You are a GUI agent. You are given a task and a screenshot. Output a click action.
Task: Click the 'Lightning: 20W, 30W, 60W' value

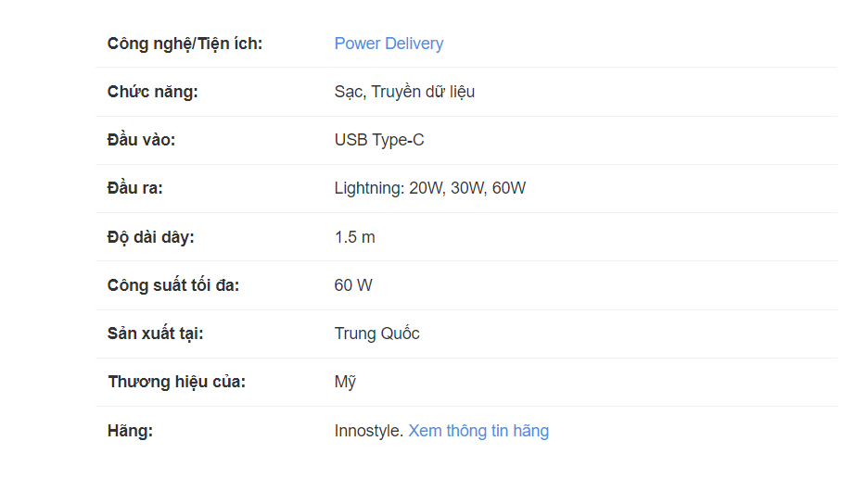click(x=430, y=188)
